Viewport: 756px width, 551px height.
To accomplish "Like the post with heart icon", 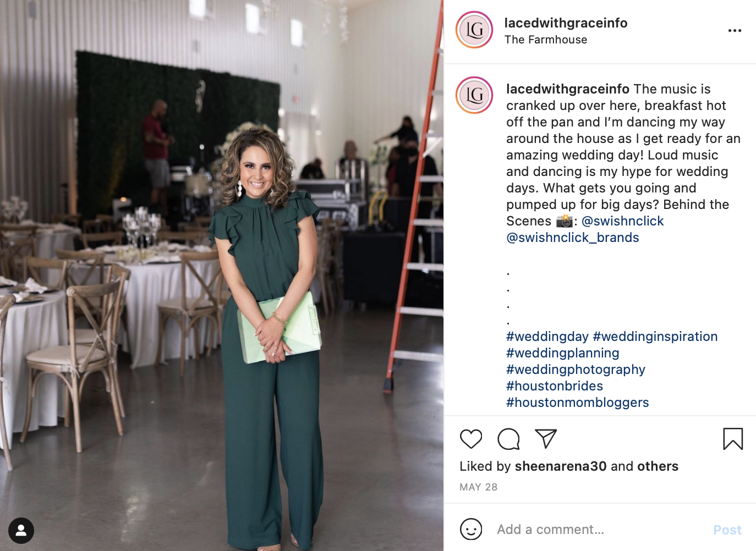I will click(471, 439).
